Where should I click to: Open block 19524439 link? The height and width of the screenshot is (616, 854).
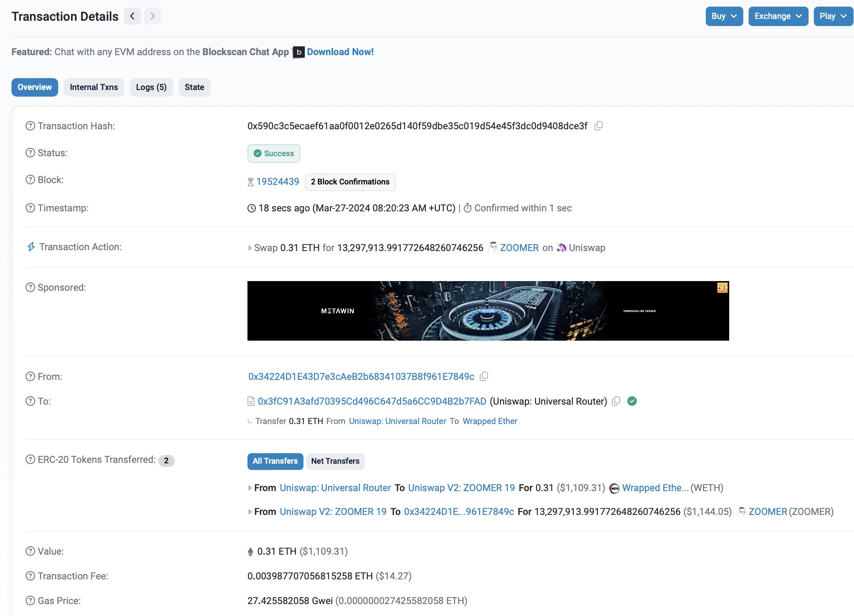pos(277,182)
